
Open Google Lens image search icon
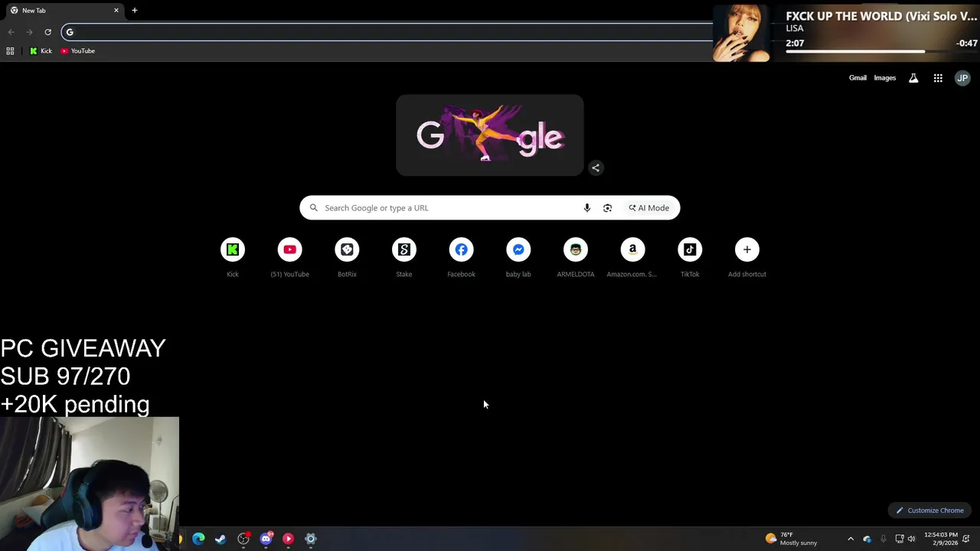(x=607, y=208)
